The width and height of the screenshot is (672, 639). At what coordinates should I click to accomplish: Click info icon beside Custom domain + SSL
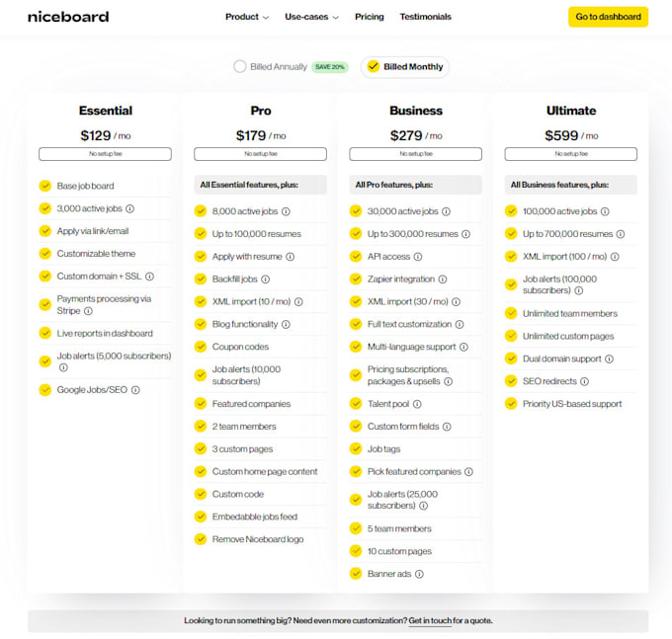point(149,277)
